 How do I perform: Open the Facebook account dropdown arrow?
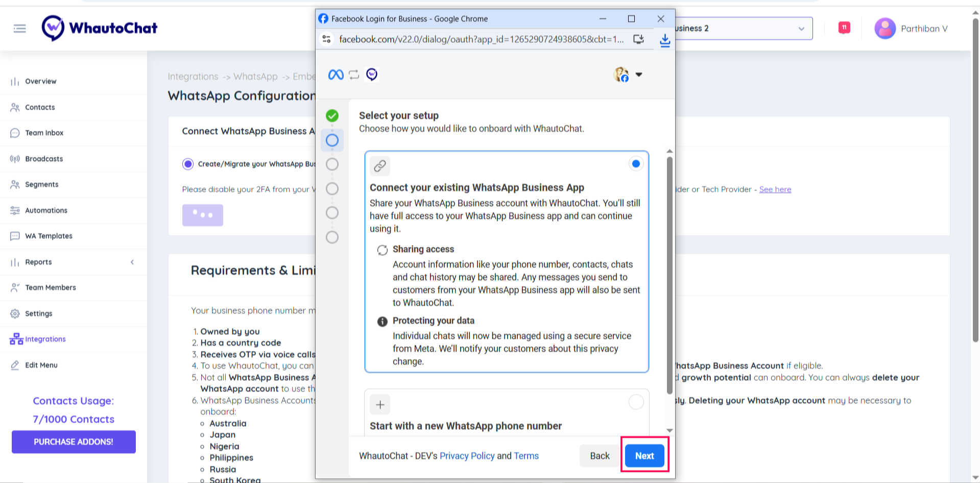[x=638, y=75]
